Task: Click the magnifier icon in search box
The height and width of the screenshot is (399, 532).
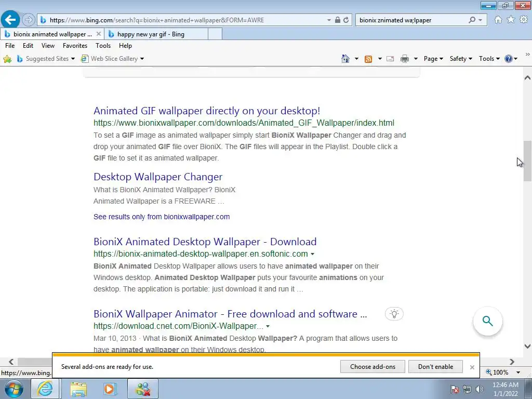Action: click(472, 20)
